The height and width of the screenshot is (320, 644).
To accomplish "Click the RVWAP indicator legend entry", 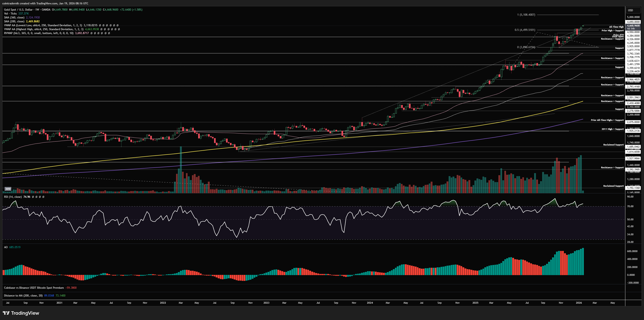I will coord(39,33).
